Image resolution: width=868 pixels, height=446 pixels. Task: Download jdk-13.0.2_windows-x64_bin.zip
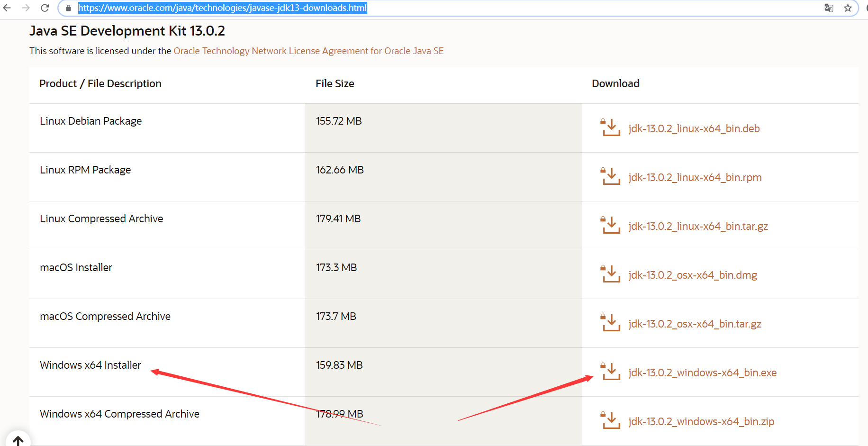point(702,421)
